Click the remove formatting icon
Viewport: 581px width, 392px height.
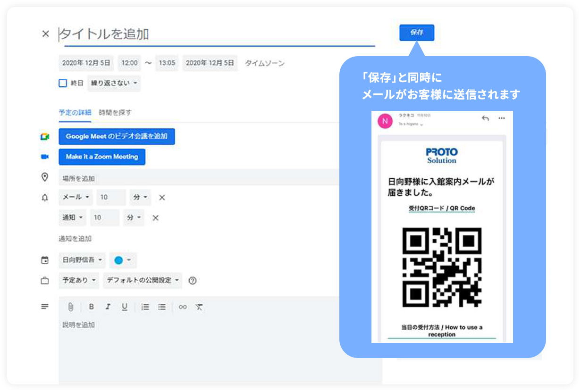click(x=199, y=307)
